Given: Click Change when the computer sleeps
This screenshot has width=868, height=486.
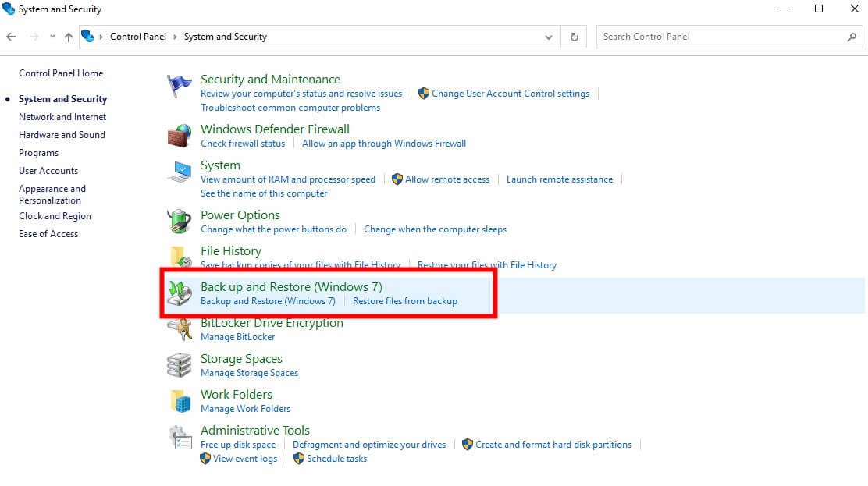Looking at the screenshot, I should 435,229.
